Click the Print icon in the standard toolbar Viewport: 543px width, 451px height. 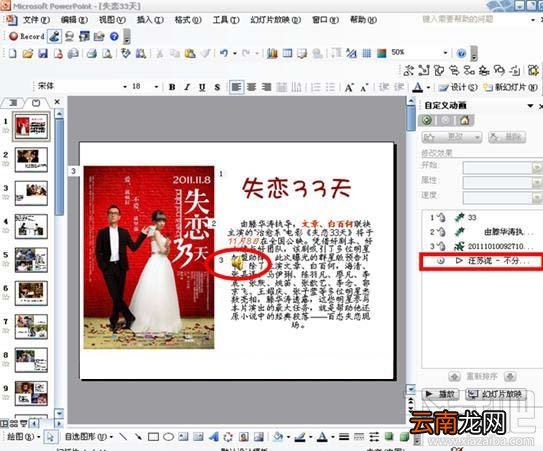pos(92,53)
